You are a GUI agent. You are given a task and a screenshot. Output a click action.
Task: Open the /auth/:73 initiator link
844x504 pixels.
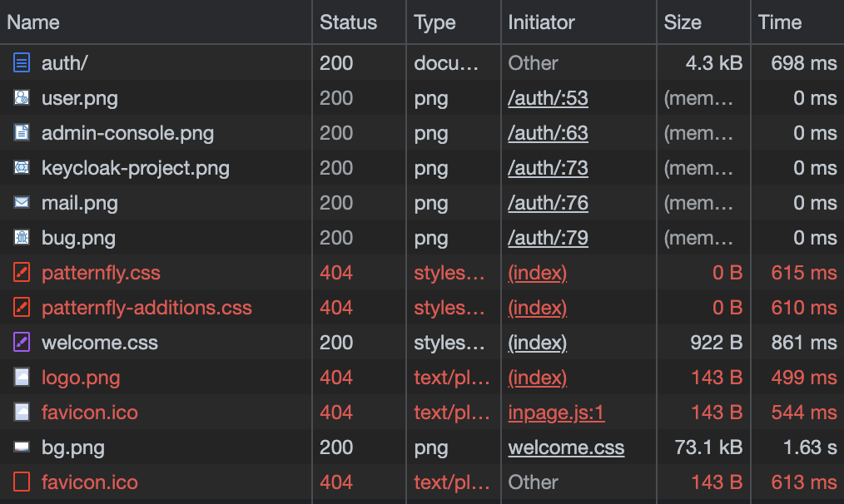point(548,168)
